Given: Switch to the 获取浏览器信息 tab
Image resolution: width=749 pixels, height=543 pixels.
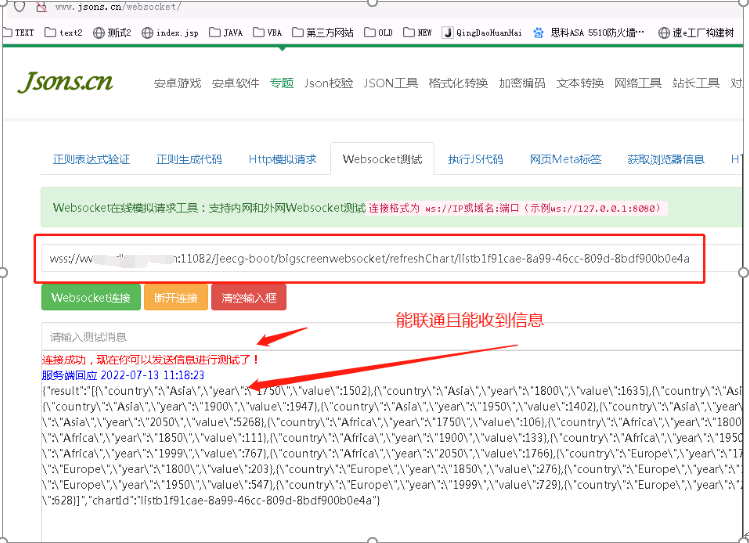Looking at the screenshot, I should (x=666, y=159).
